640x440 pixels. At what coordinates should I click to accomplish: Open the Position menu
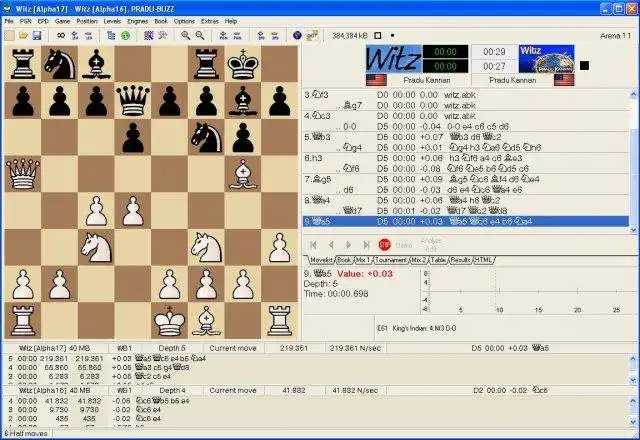87,21
